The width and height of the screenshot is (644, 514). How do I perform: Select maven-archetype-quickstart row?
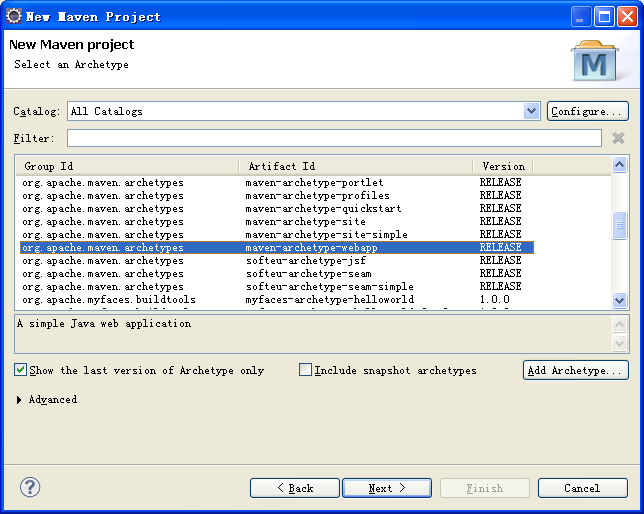coord(277,209)
